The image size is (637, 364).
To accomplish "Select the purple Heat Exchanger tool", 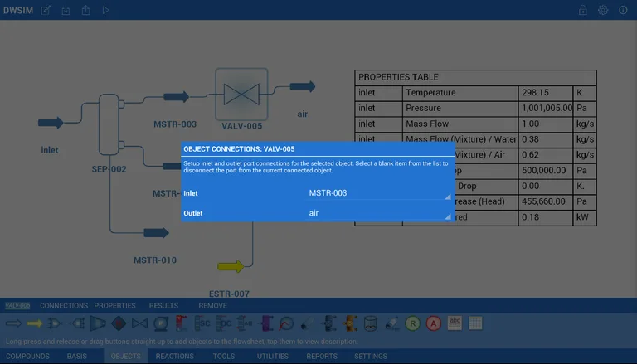I will coord(266,323).
